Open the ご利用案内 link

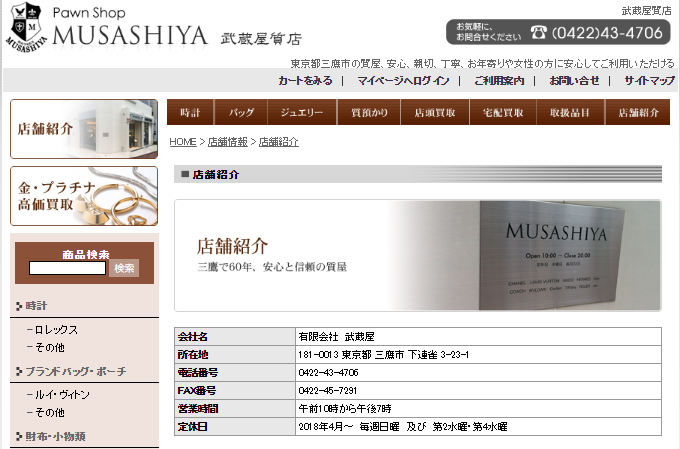499,81
